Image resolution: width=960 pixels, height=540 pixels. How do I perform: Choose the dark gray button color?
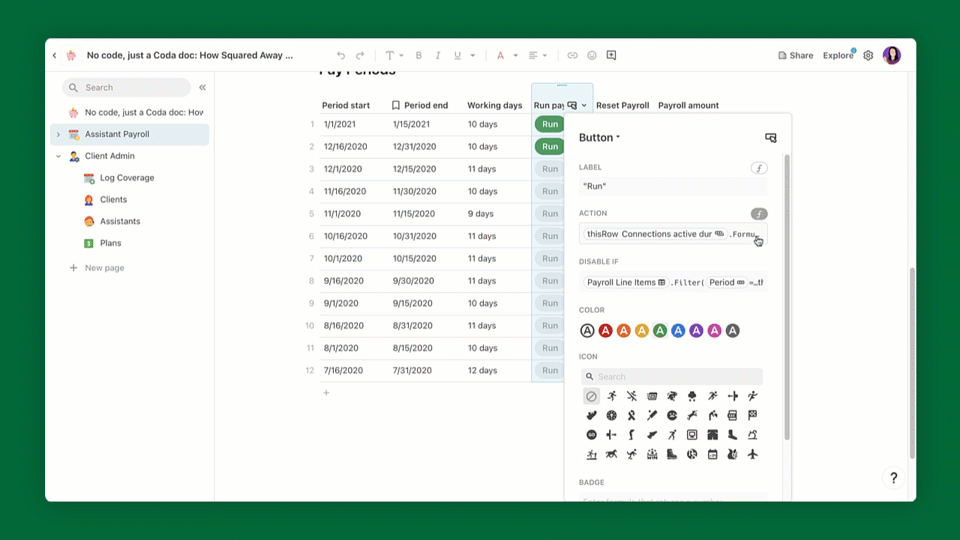coord(732,331)
